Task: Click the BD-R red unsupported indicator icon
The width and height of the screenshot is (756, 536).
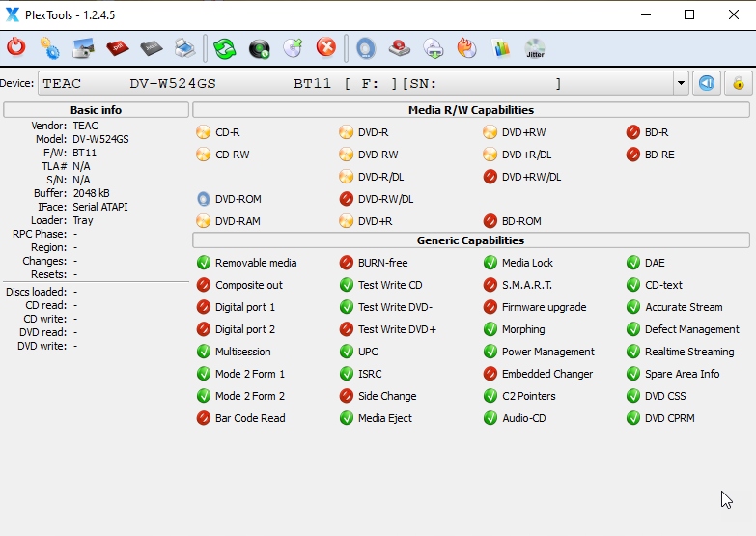Action: point(633,132)
